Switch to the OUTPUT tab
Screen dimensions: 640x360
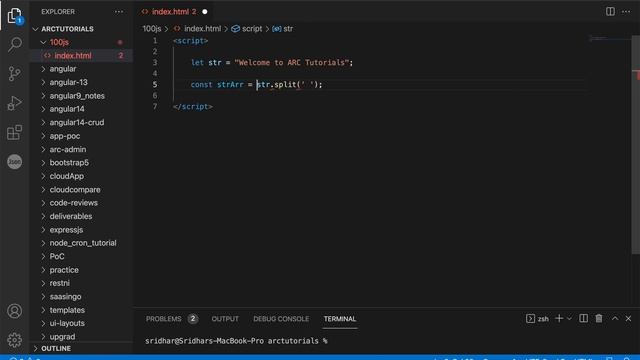225,319
